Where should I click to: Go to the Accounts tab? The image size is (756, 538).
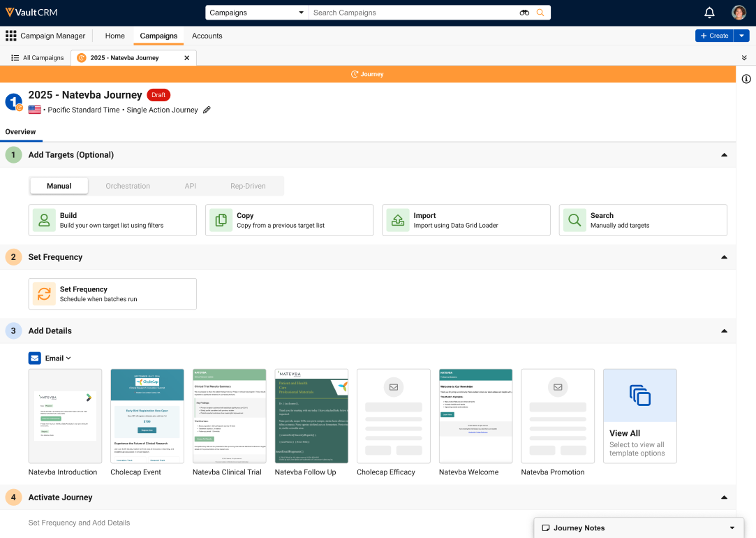[207, 36]
